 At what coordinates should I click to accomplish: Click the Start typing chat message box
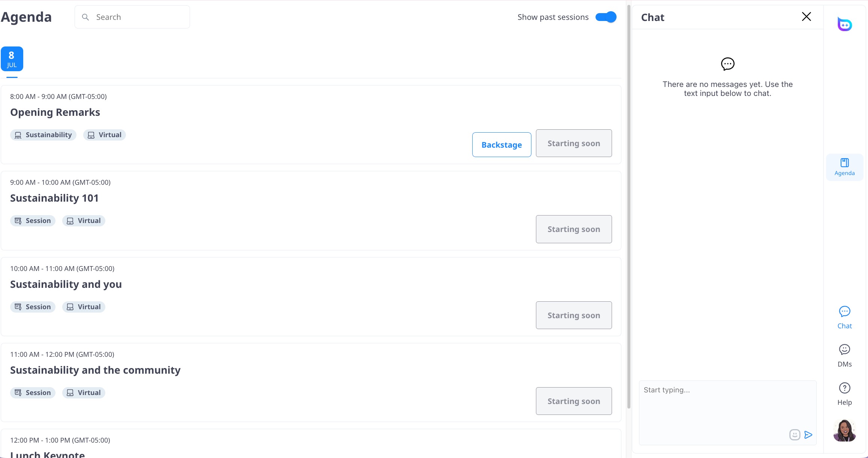tap(727, 413)
